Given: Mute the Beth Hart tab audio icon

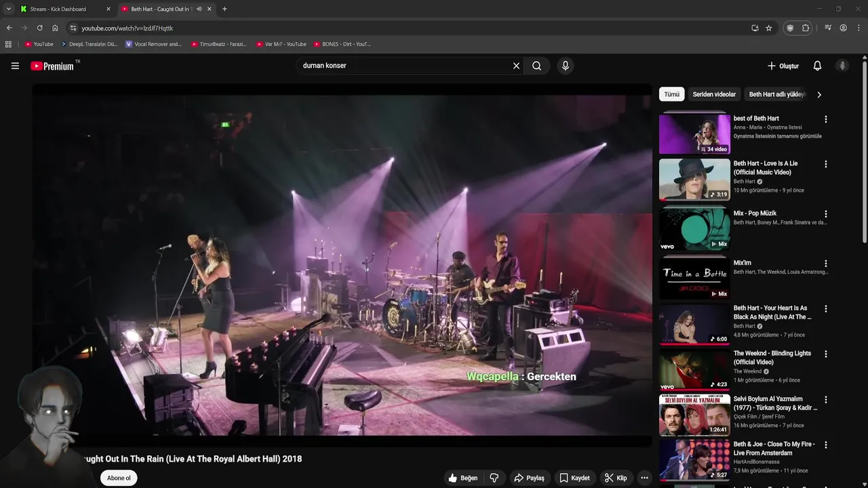Looking at the screenshot, I should [199, 9].
